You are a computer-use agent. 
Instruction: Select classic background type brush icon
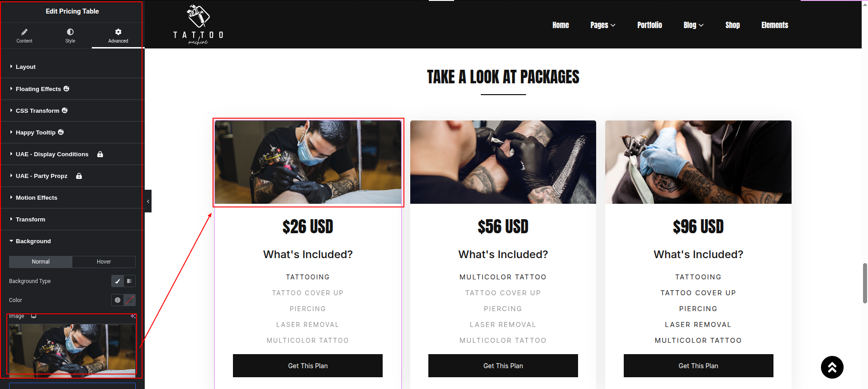(x=118, y=281)
